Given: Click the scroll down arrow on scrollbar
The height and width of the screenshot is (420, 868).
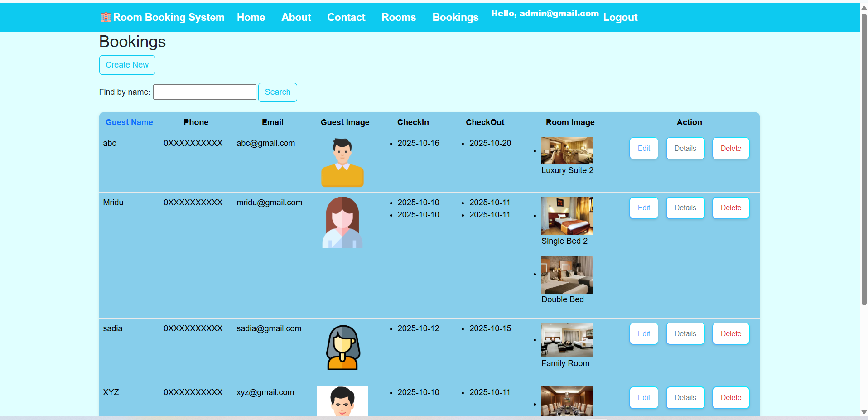Looking at the screenshot, I should click(864, 412).
